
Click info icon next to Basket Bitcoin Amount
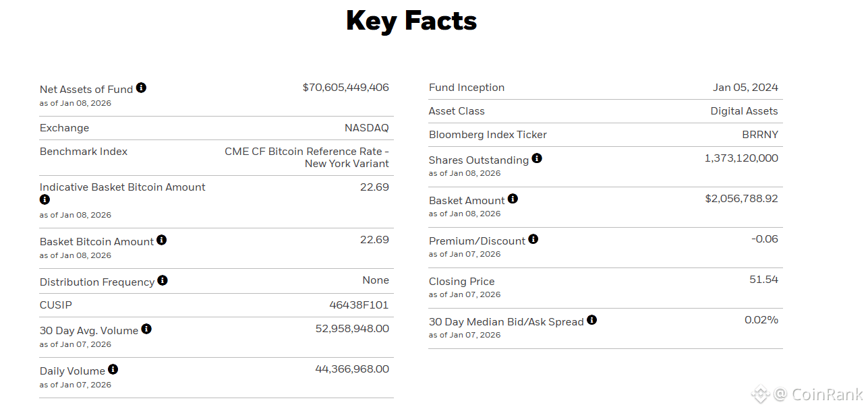pos(161,240)
